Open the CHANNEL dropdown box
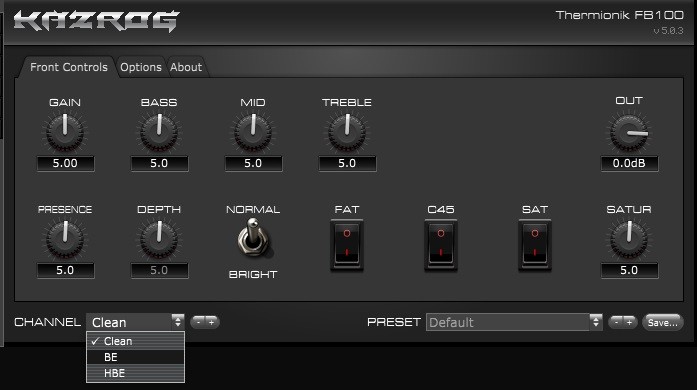Image resolution: width=697 pixels, height=390 pixels. point(135,322)
